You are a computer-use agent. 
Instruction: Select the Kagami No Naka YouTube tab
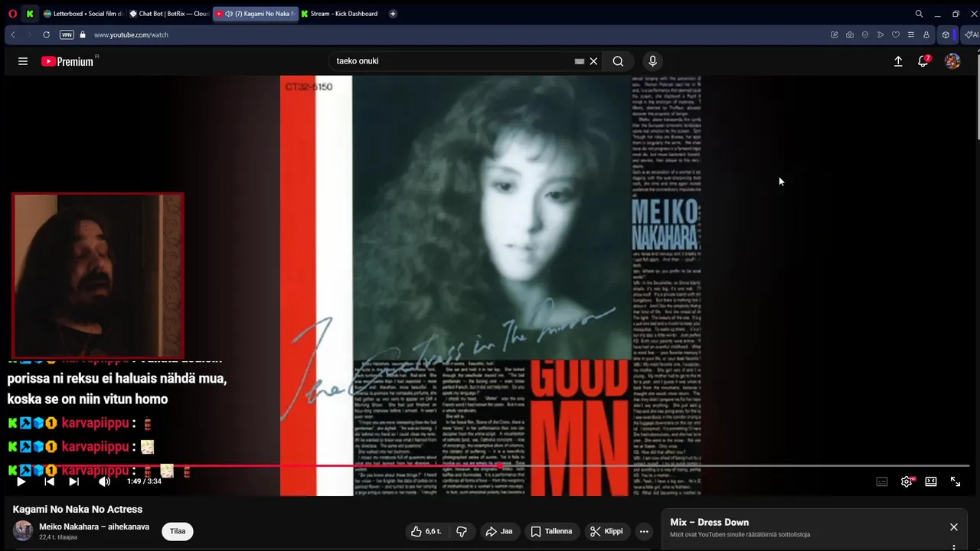[x=255, y=14]
